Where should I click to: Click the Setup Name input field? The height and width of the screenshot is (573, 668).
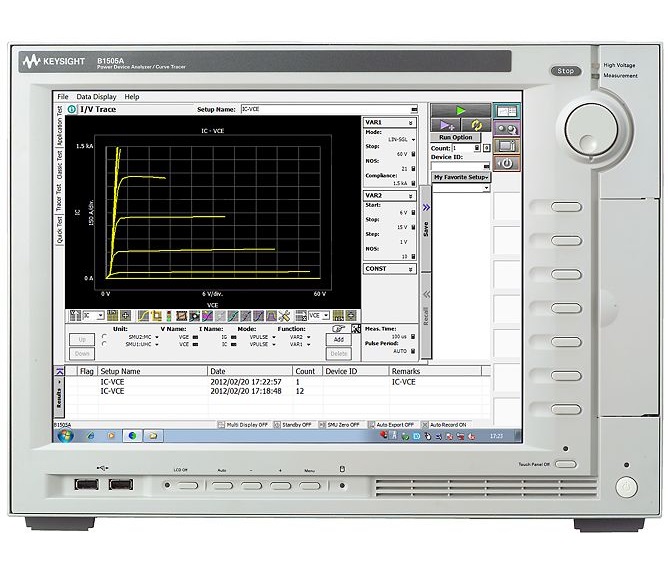click(x=329, y=109)
